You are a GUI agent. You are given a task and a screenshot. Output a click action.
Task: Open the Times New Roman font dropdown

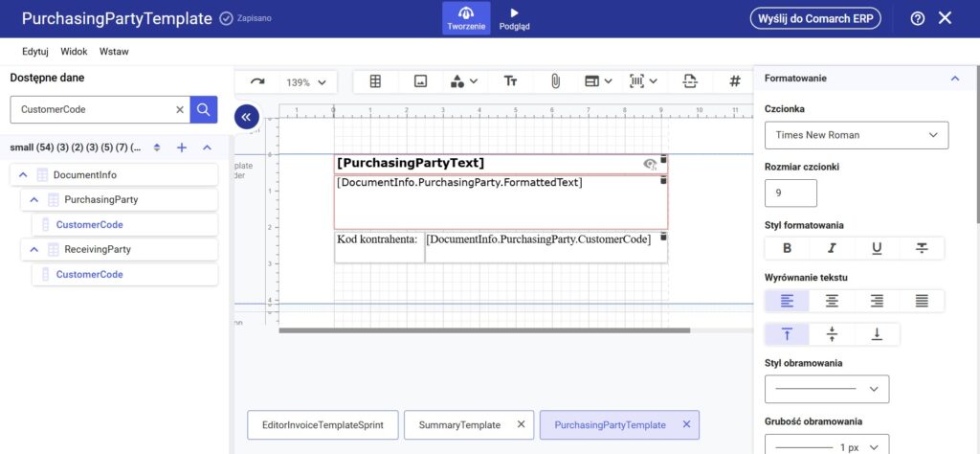pos(856,135)
